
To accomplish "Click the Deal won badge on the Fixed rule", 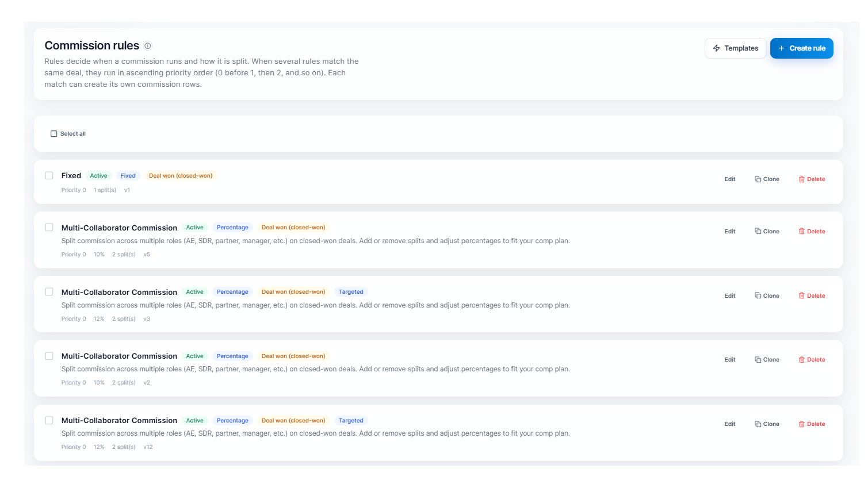I will point(181,176).
